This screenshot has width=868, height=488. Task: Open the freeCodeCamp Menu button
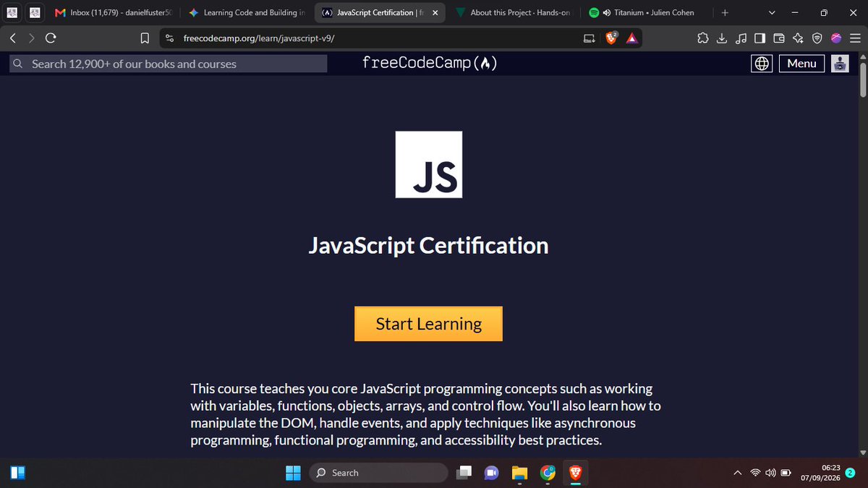pyautogui.click(x=801, y=64)
